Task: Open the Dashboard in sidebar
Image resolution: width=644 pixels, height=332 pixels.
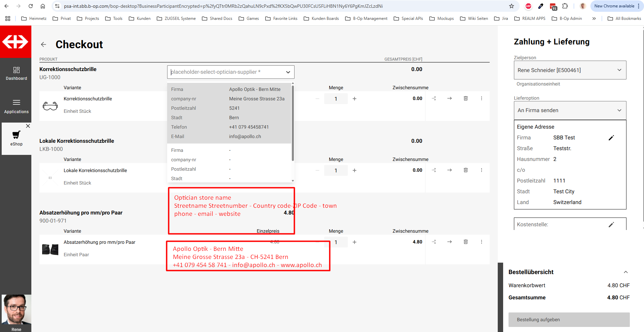Action: click(x=16, y=73)
